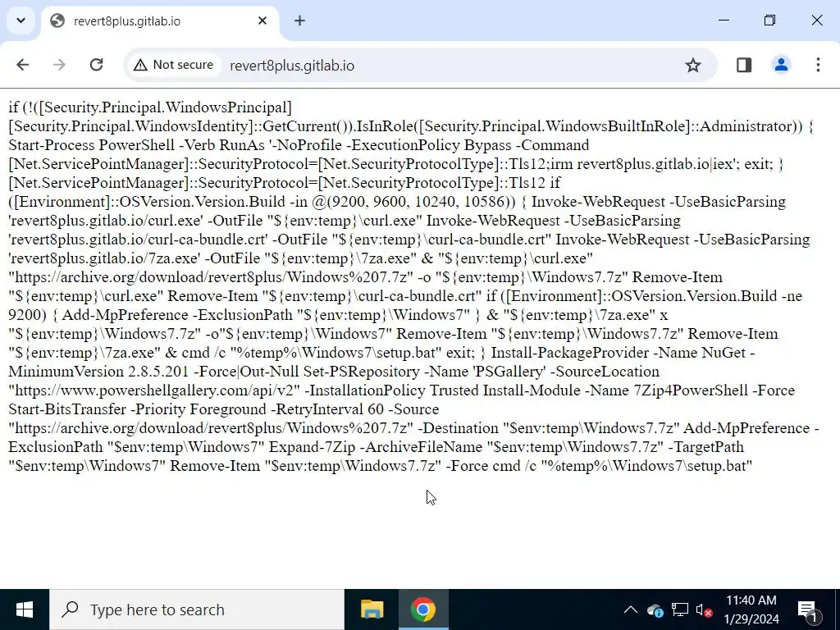Open network status tray icon
The width and height of the screenshot is (840, 630).
pyautogui.click(x=680, y=610)
